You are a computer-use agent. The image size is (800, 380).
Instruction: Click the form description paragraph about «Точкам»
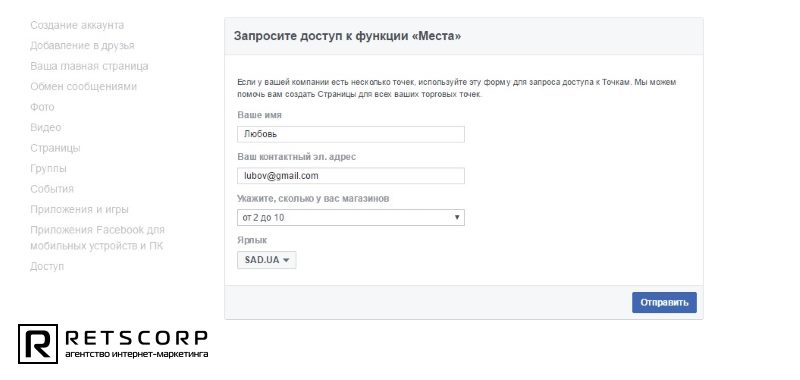pyautogui.click(x=457, y=88)
